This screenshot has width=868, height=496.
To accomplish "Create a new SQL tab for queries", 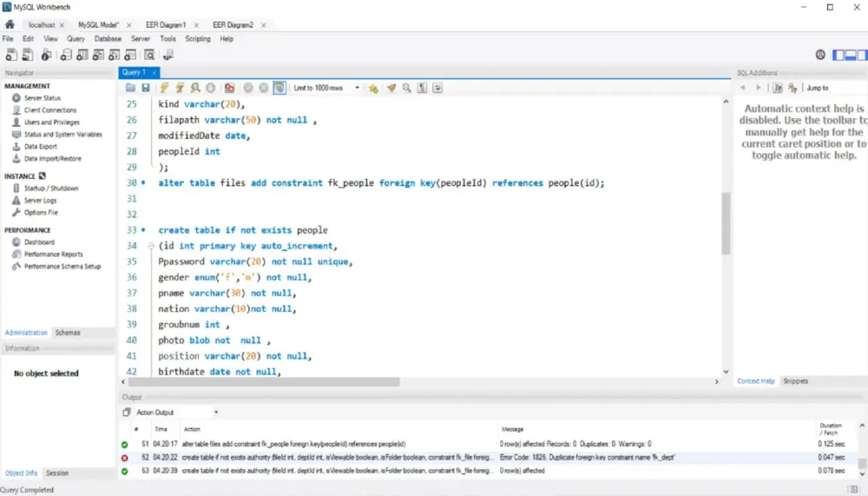I will (x=11, y=55).
